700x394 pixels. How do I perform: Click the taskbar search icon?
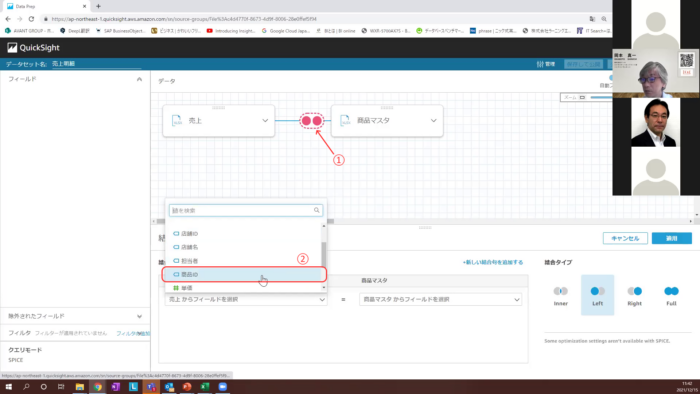[x=26, y=386]
